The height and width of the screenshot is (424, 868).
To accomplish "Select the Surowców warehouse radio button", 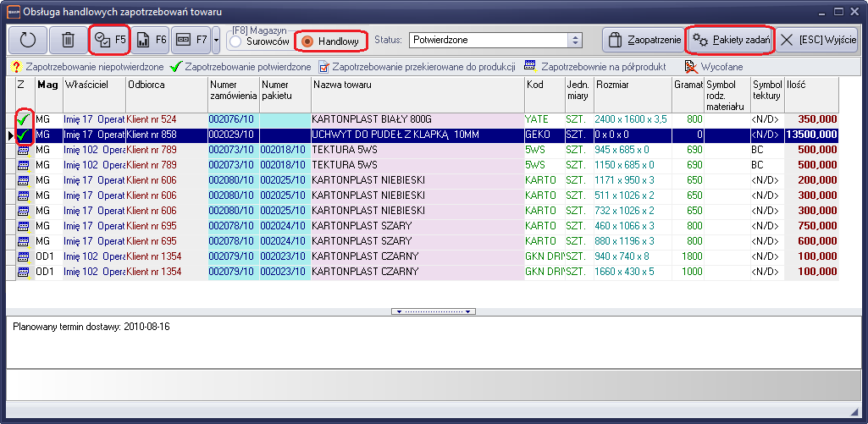I will pos(236,41).
